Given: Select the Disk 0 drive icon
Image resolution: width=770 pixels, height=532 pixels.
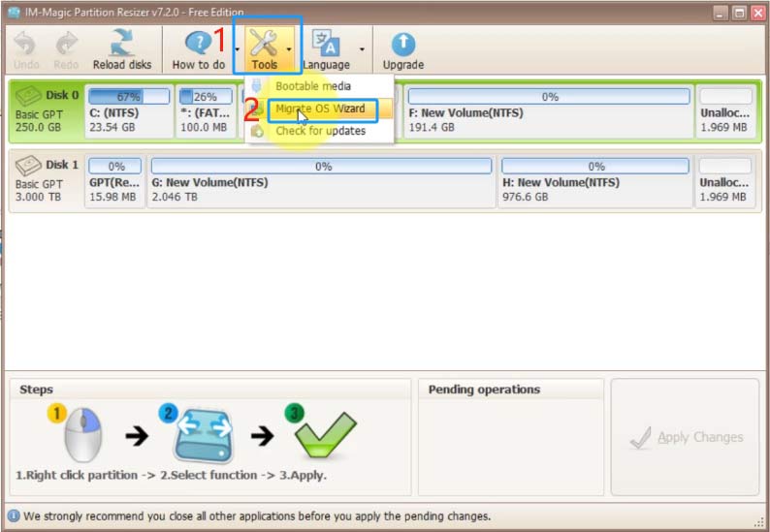Looking at the screenshot, I should click(x=28, y=96).
